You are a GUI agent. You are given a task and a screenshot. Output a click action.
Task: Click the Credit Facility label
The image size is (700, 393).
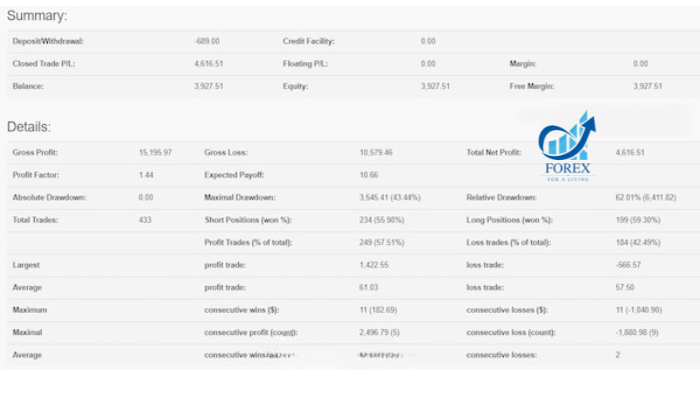click(308, 41)
